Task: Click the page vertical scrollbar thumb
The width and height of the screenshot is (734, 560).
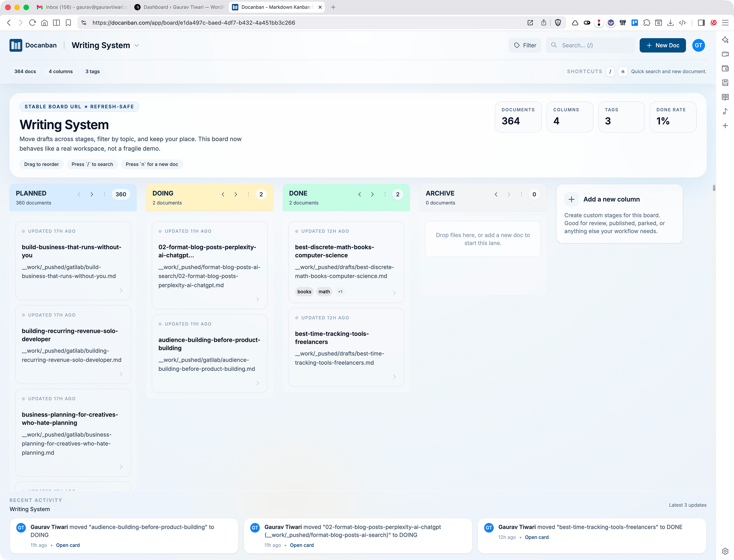Action: point(714,188)
